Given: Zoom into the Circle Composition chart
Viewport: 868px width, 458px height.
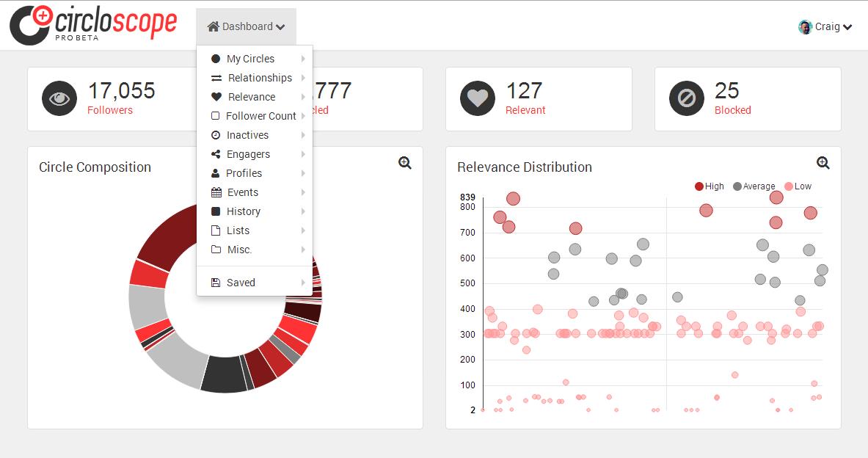Looking at the screenshot, I should [x=405, y=163].
